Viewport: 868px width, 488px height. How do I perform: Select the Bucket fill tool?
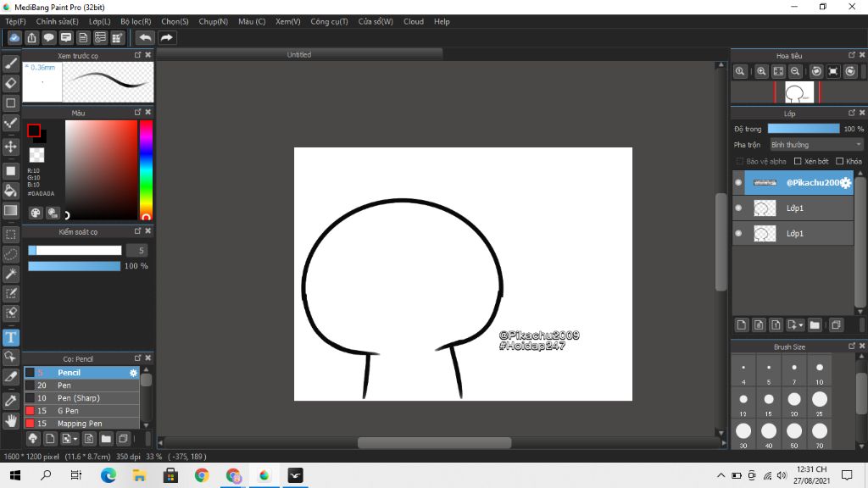[x=11, y=191]
